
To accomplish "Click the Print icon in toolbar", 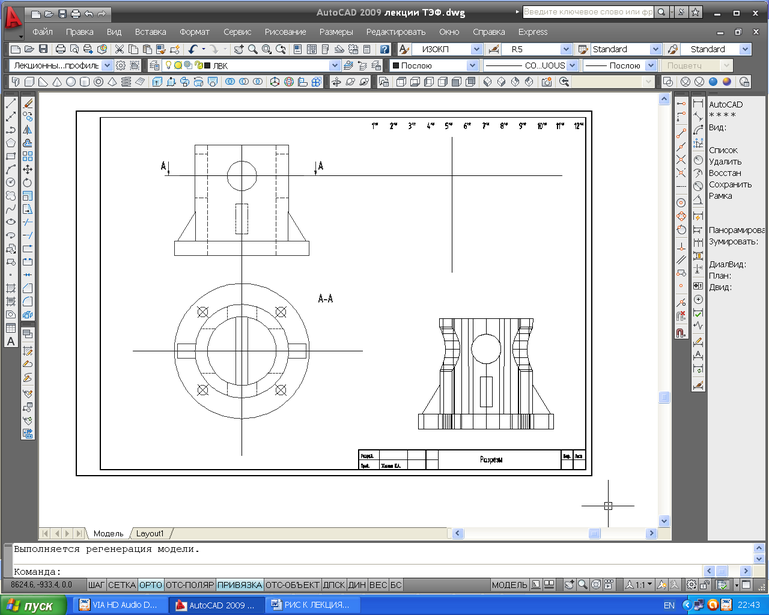I will click(60, 49).
